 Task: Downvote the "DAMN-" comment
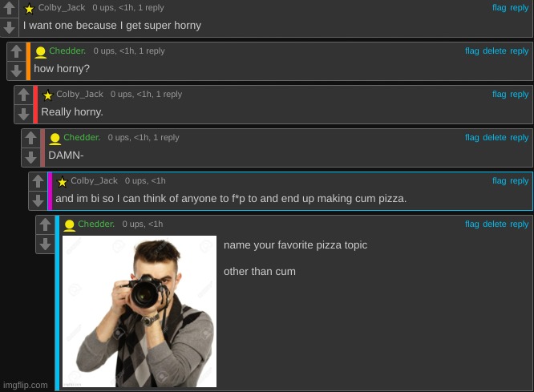(30, 157)
